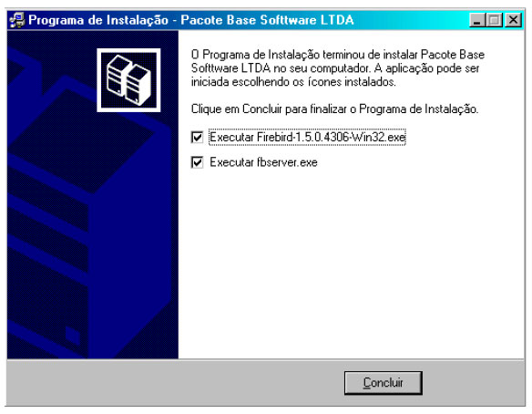Click the small square light on large server graphic
Image resolution: width=532 pixels, height=414 pixels.
pos(72,336)
